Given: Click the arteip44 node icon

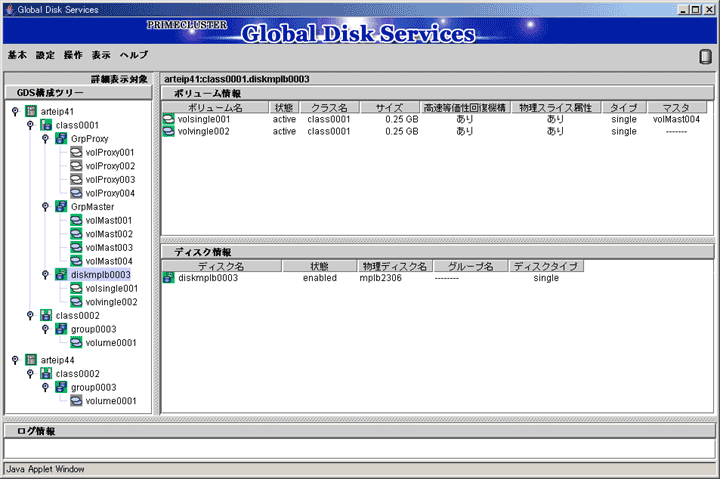Looking at the screenshot, I should [31, 360].
